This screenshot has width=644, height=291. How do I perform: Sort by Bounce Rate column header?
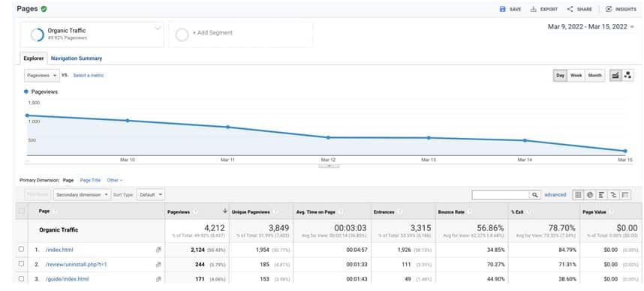[x=451, y=211]
